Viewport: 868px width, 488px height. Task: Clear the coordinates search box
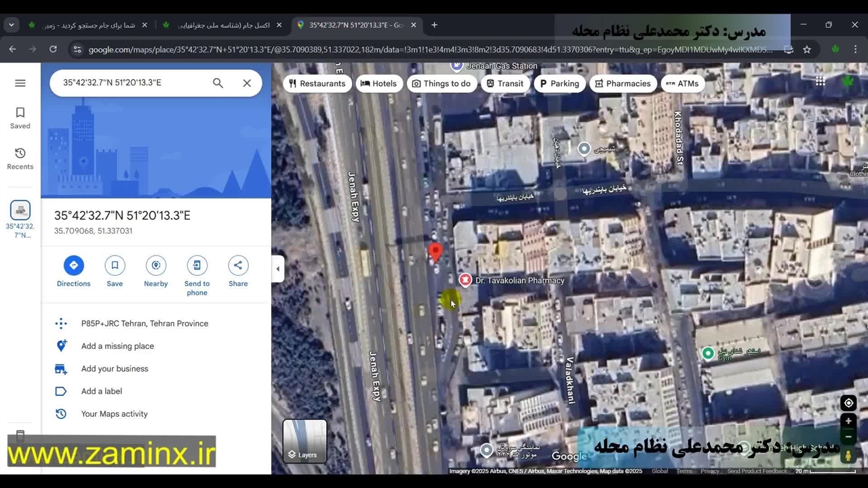(247, 83)
